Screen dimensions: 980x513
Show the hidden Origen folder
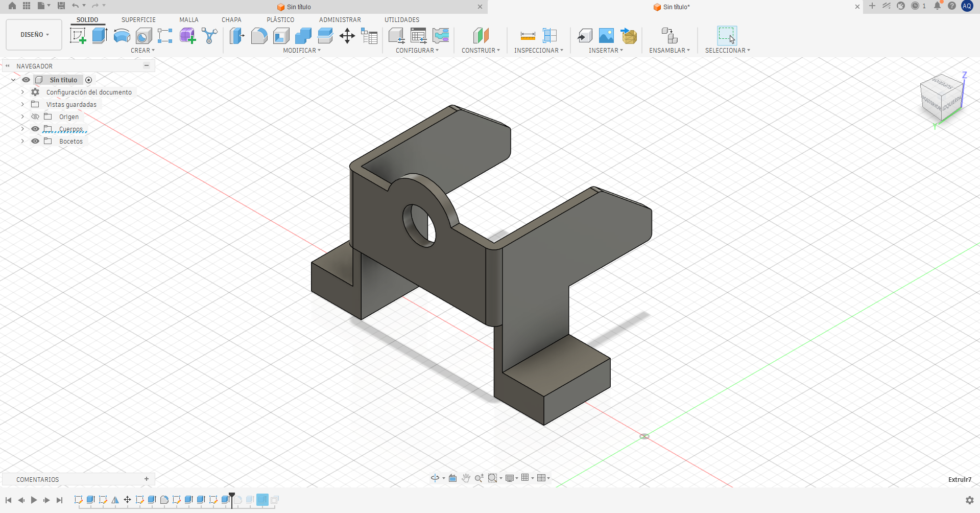(x=35, y=116)
